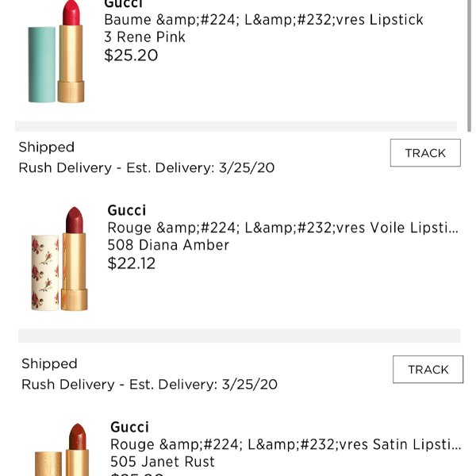This screenshot has width=476, height=476.
Task: Click the $22.12 price of Diana Amber
Action: [132, 263]
